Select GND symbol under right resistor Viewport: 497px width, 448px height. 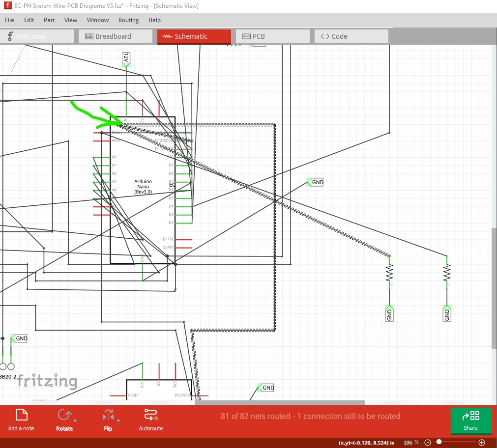447,314
